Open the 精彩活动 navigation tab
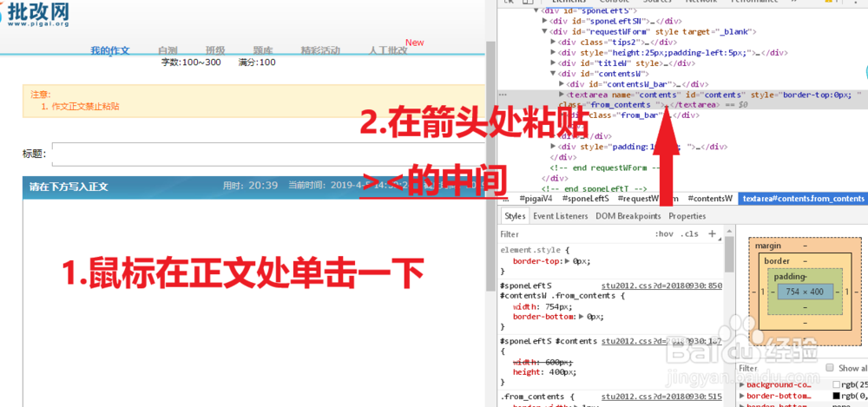 click(320, 50)
